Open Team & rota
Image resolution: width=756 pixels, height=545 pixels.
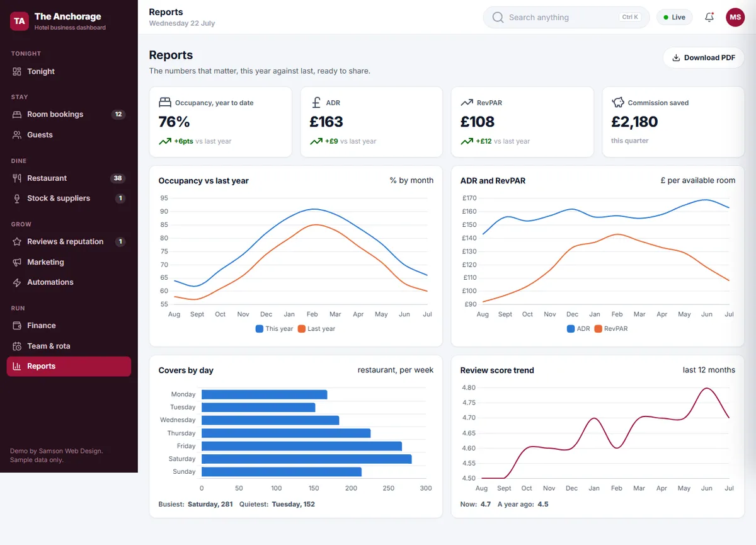pyautogui.click(x=69, y=346)
